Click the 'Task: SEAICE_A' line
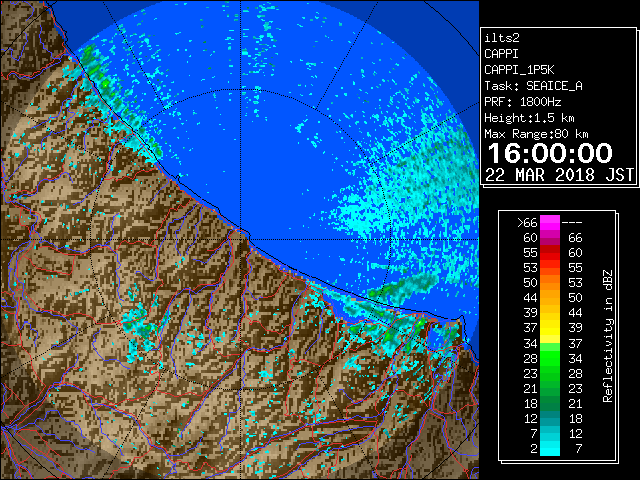The height and width of the screenshot is (480, 640). pos(533,86)
